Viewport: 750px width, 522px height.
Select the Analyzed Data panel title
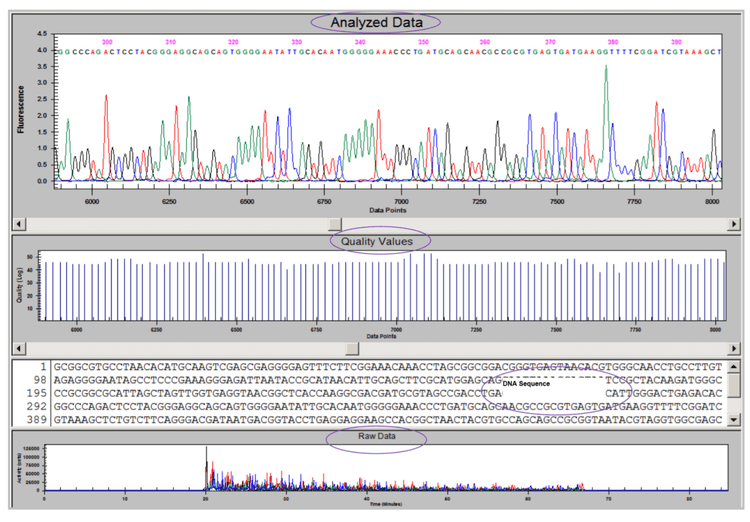[x=376, y=22]
